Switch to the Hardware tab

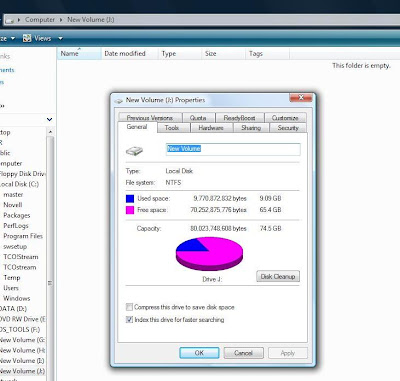(x=211, y=128)
